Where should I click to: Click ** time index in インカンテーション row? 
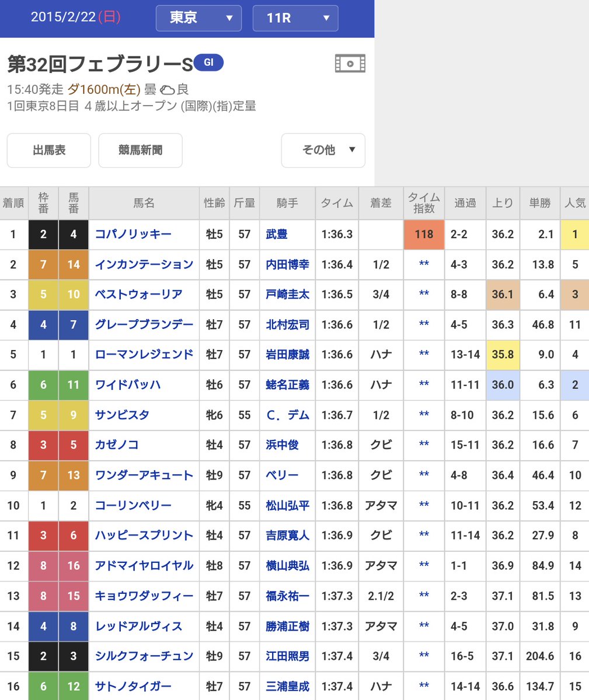click(x=424, y=265)
